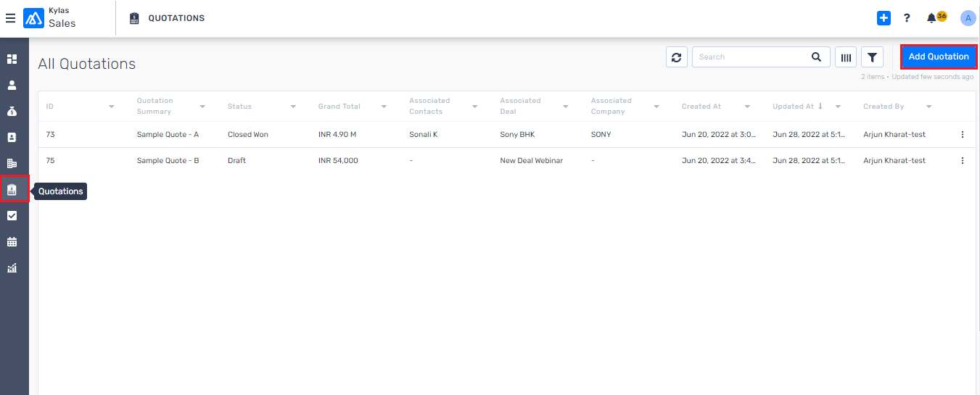The width and height of the screenshot is (980, 395).
Task: Click ID cell 73
Action: [x=50, y=134]
